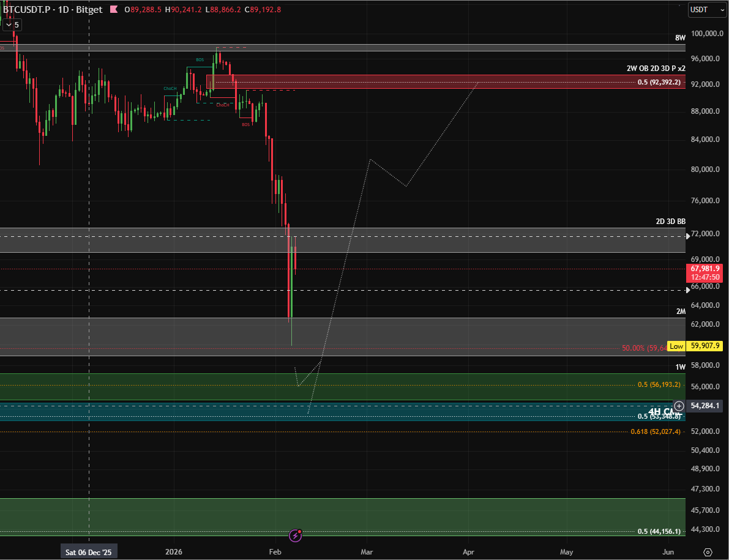Click the crosshair price label 54,284.1
729x560 pixels.
705,406
